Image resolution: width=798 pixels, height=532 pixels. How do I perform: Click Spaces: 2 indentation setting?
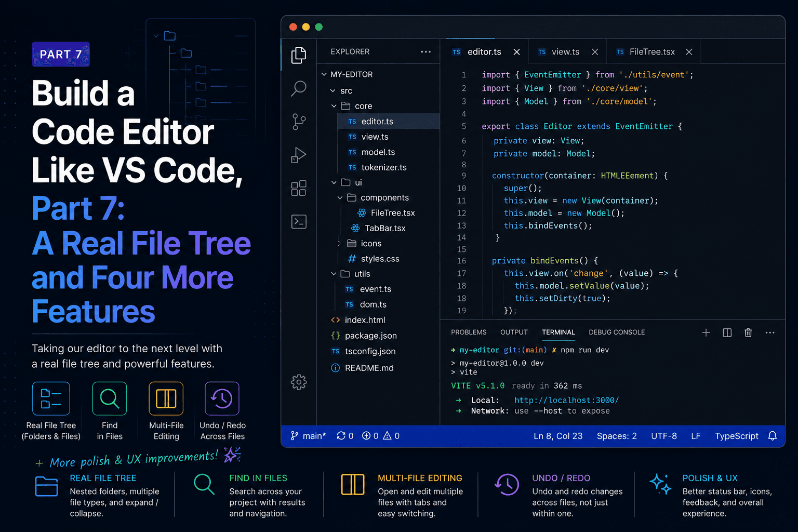[617, 436]
